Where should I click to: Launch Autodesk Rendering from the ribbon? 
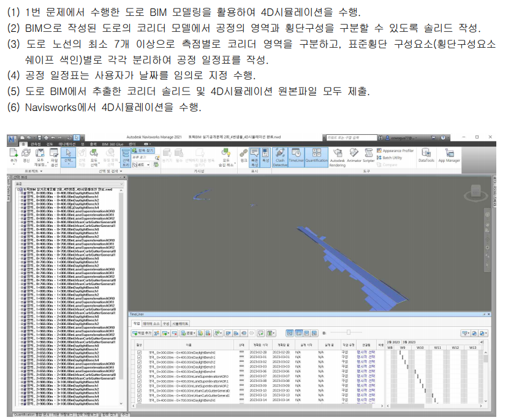(338, 157)
